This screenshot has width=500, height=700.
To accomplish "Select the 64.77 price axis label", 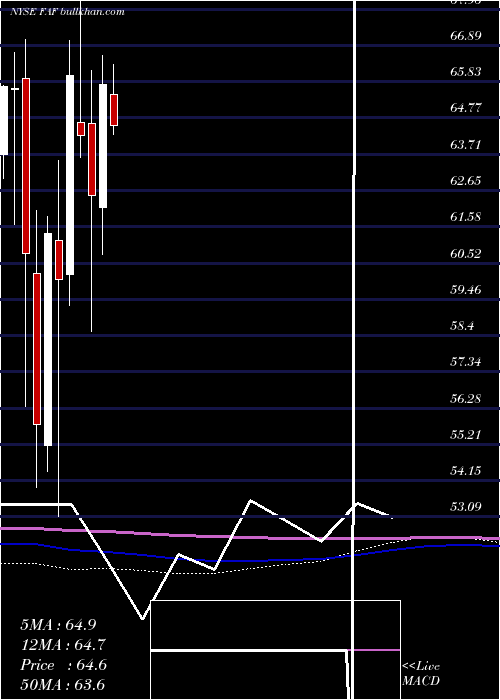I will pos(466,108).
